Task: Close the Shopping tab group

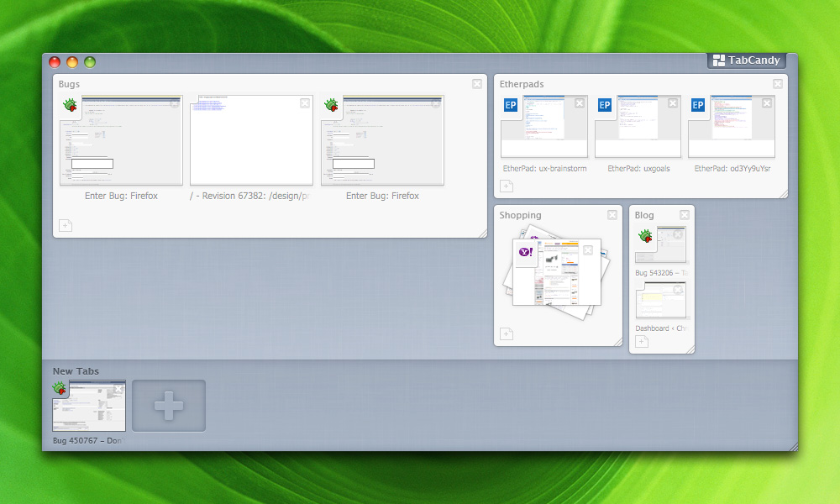Action: click(612, 215)
